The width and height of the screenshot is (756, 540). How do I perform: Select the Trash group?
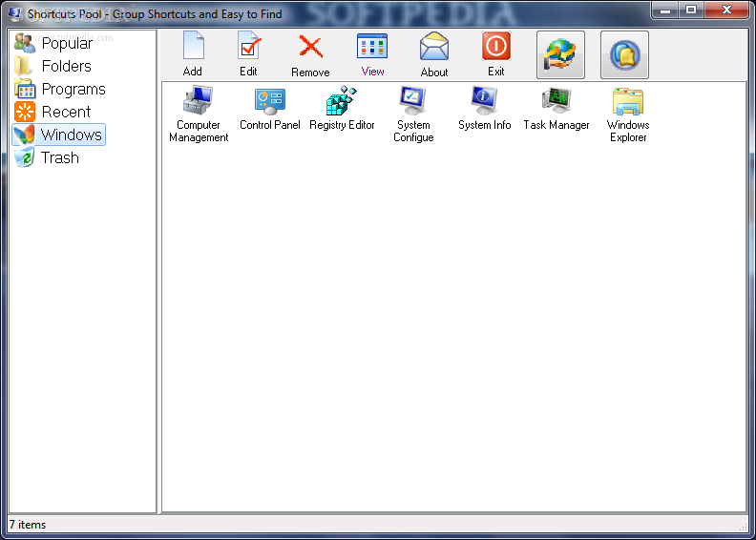click(x=46, y=157)
